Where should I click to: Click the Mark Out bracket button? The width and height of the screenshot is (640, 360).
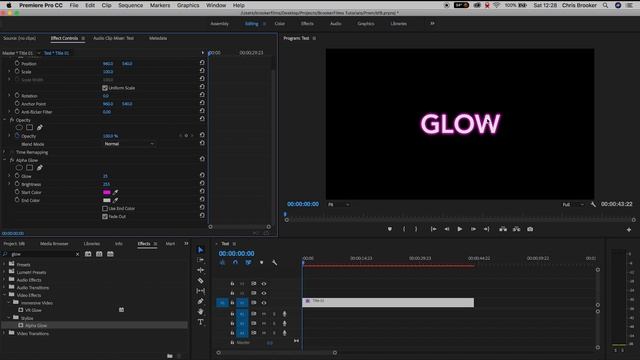click(416, 229)
